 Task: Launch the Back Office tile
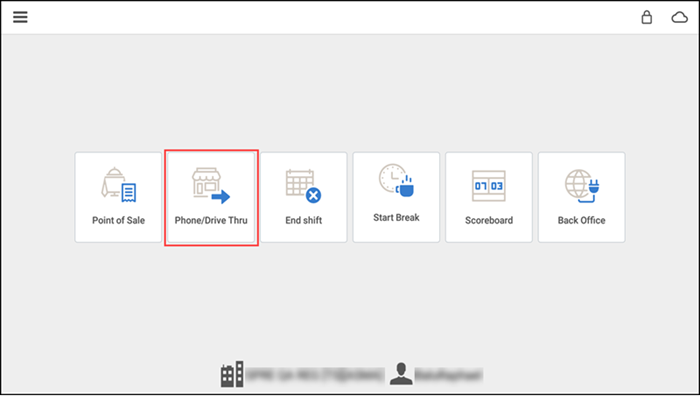[x=581, y=197]
